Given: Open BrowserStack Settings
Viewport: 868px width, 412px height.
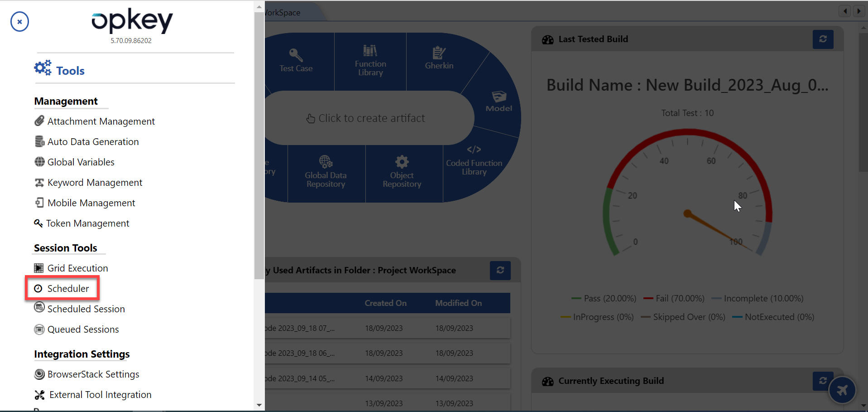Looking at the screenshot, I should 87,374.
